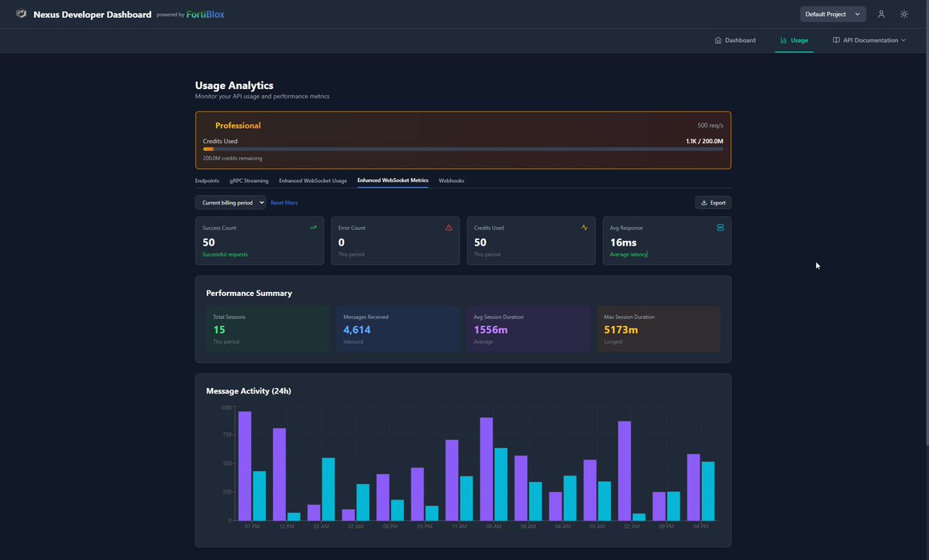Click the Export button
The height and width of the screenshot is (560, 929).
(712, 202)
